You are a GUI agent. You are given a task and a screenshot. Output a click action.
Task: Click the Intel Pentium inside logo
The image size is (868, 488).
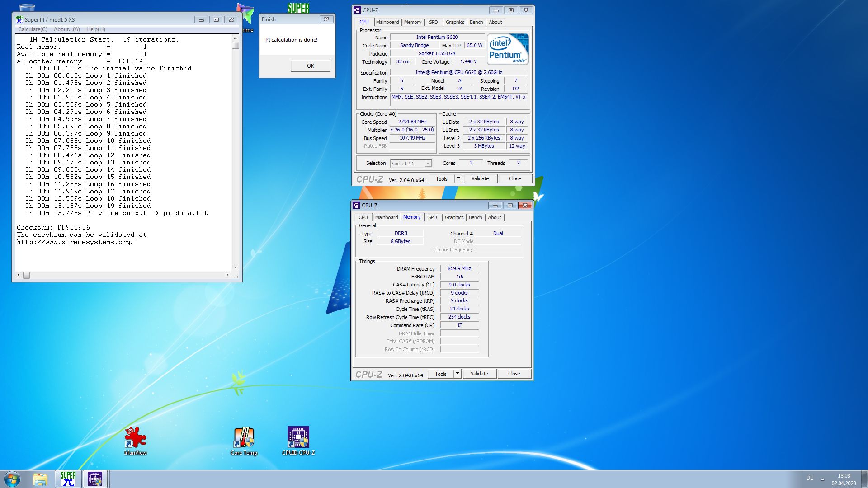pos(508,49)
